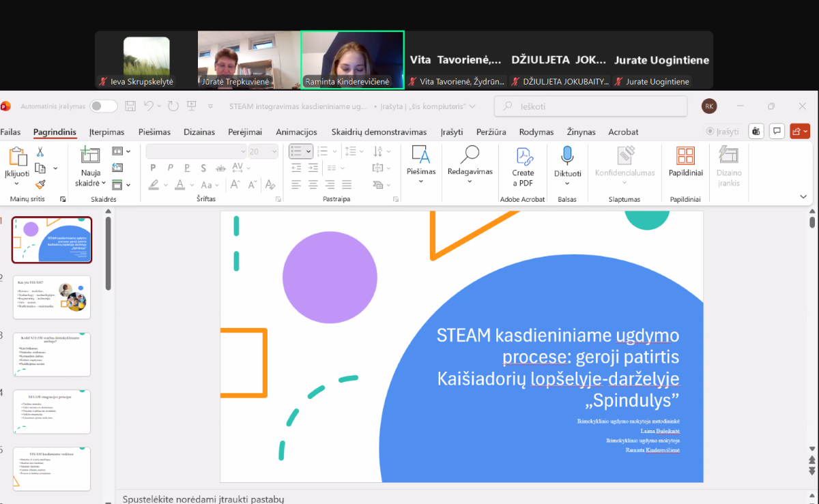Click the Undo arrow icon
Screen dimensions: 819x504
click(x=148, y=106)
